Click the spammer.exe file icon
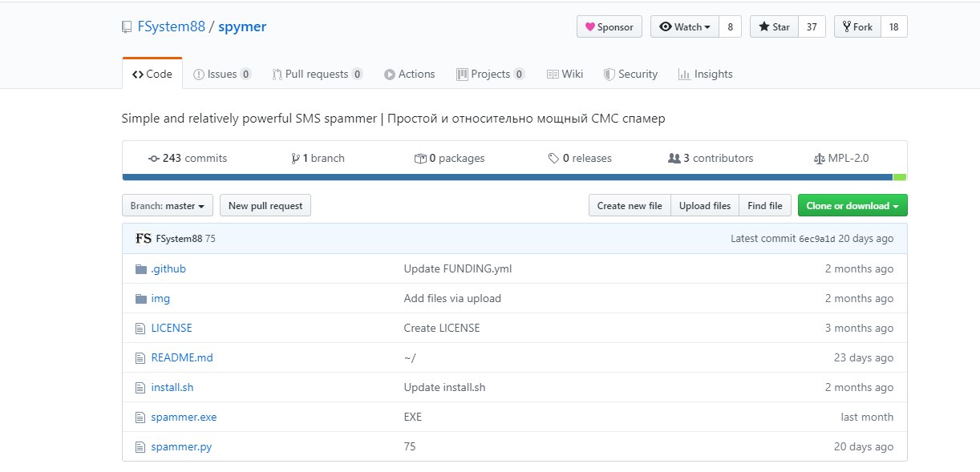 coord(140,418)
